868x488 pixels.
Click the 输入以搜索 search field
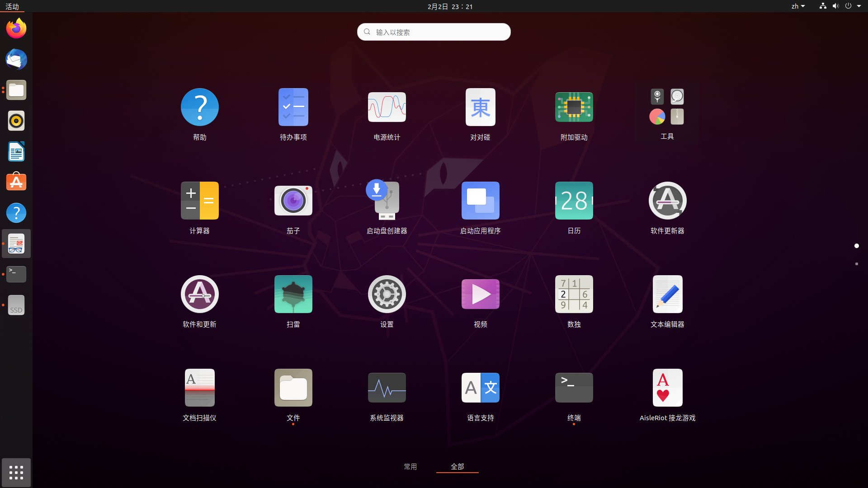pos(434,32)
